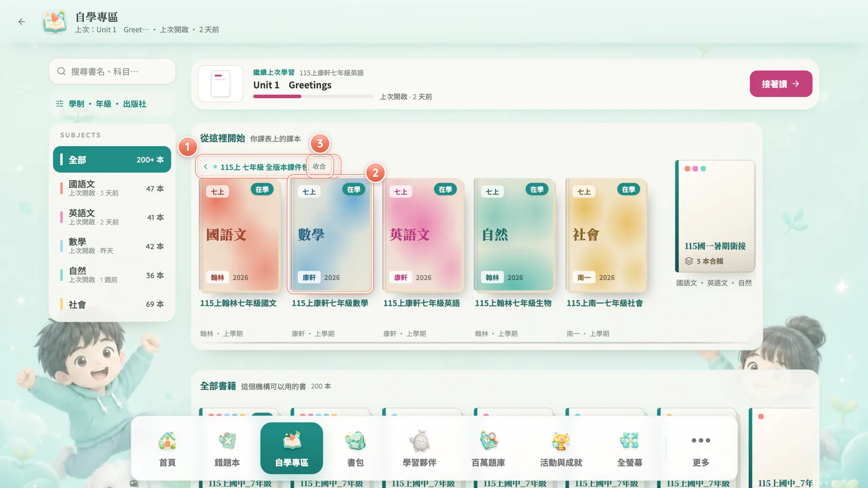868x488 pixels.
Task: Select the 數學 subject with 42 本
Action: pos(112,246)
